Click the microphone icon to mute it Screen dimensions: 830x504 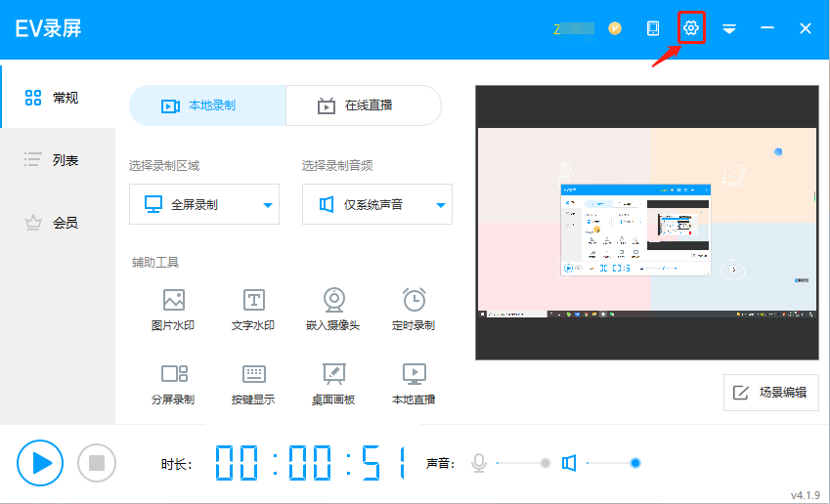click(479, 463)
